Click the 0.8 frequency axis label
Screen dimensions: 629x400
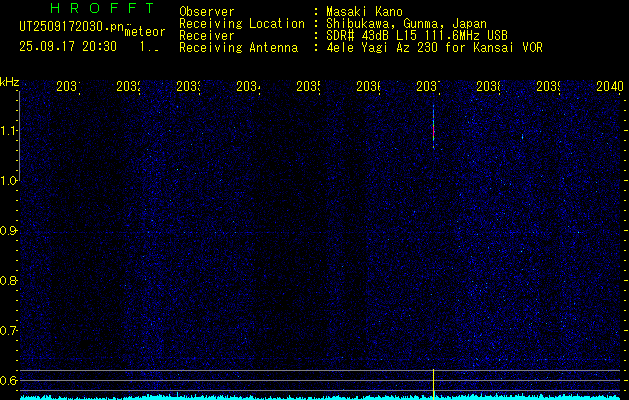pos(9,280)
